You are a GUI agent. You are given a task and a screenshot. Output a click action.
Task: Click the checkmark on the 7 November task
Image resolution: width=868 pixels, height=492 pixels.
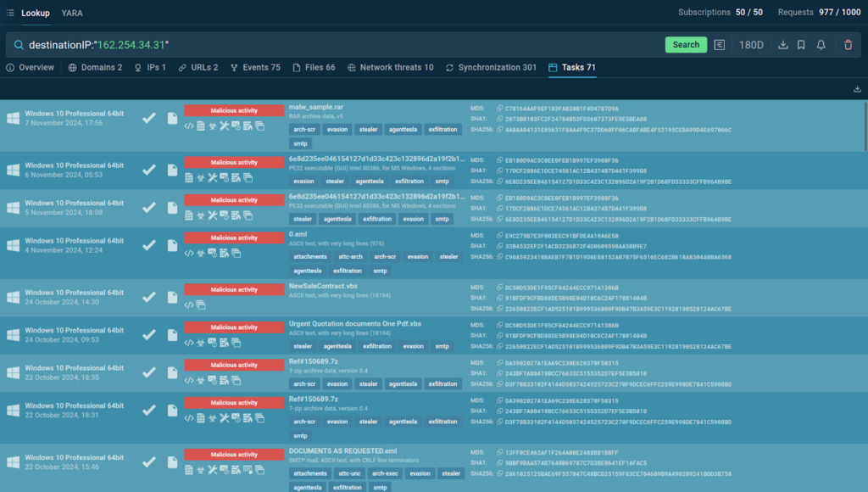pyautogui.click(x=149, y=118)
